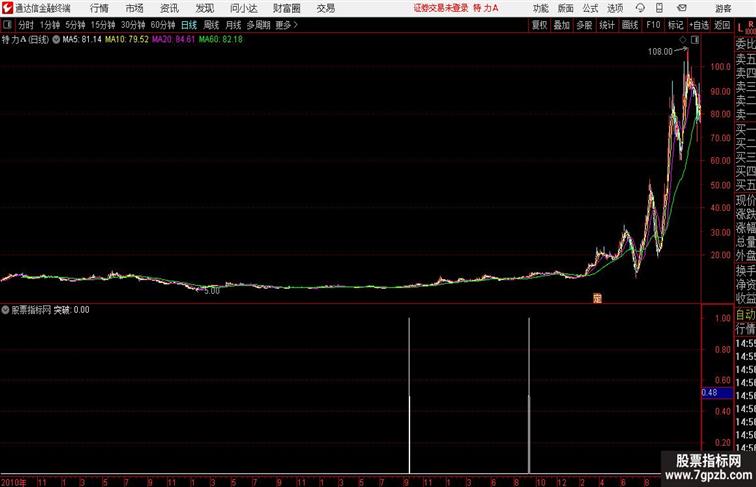The height and width of the screenshot is (487, 756).
Task: Click the diamond icon at chart top-right
Action: [x=683, y=40]
